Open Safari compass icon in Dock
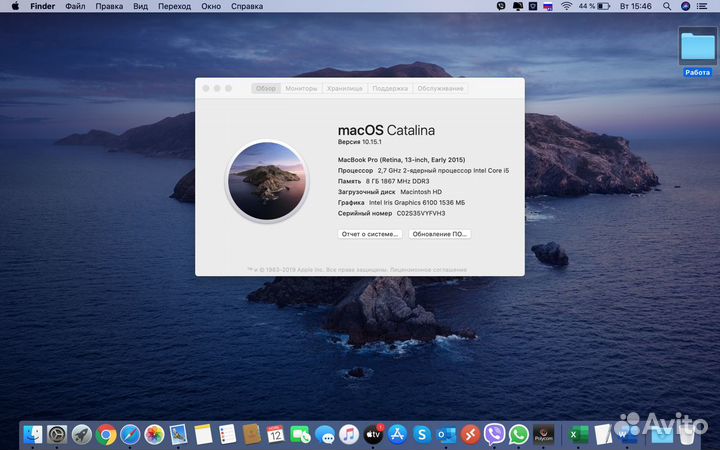The height and width of the screenshot is (450, 720). (x=130, y=434)
